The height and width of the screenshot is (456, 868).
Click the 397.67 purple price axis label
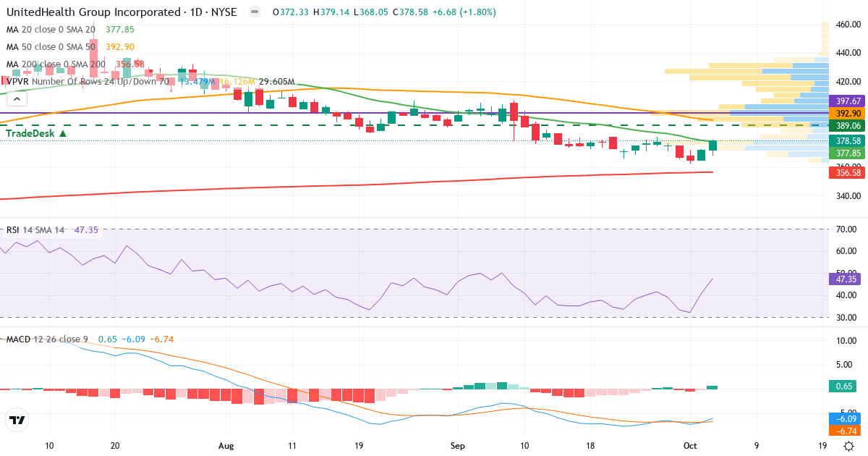(848, 101)
